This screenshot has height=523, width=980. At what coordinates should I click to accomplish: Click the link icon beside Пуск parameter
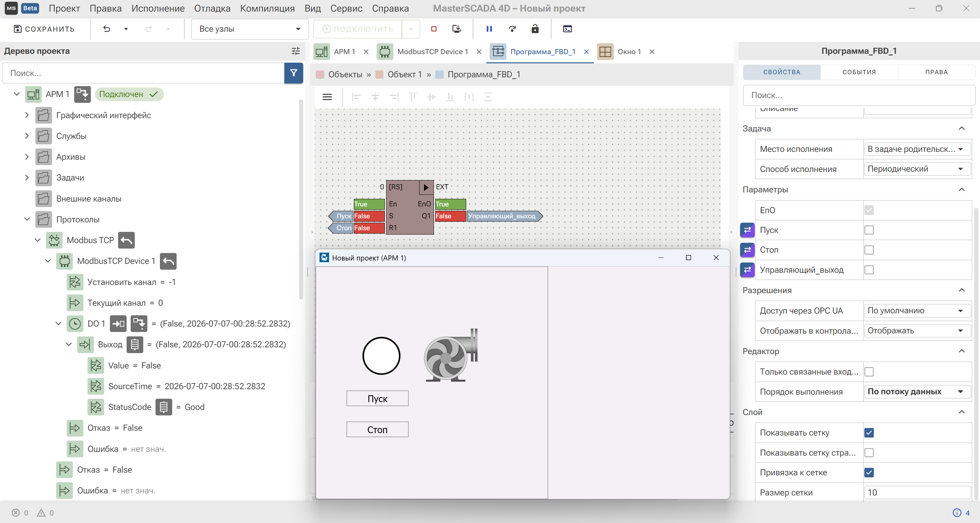747,230
